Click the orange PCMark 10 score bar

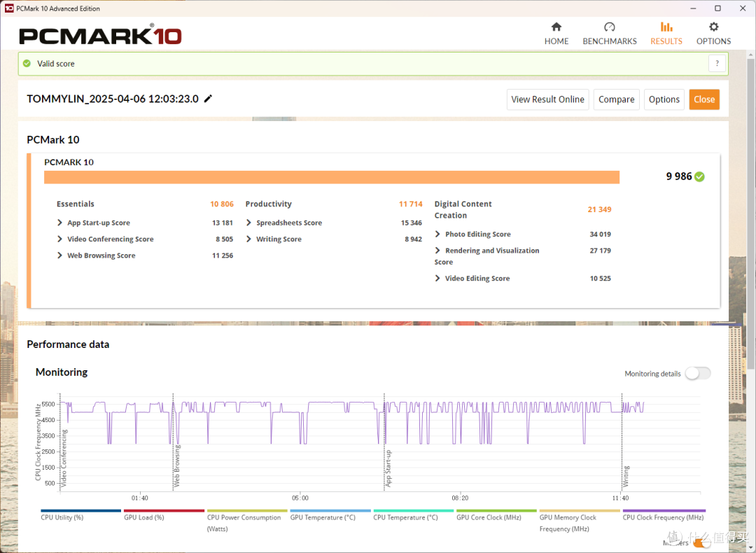pos(332,177)
